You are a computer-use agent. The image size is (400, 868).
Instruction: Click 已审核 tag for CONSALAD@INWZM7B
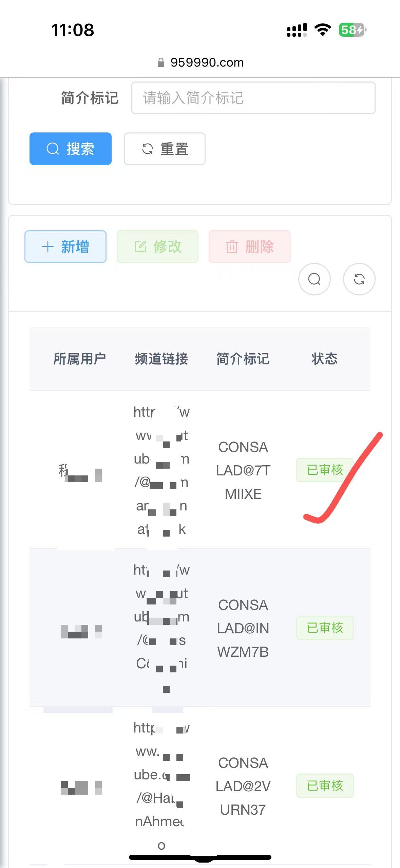click(x=325, y=628)
